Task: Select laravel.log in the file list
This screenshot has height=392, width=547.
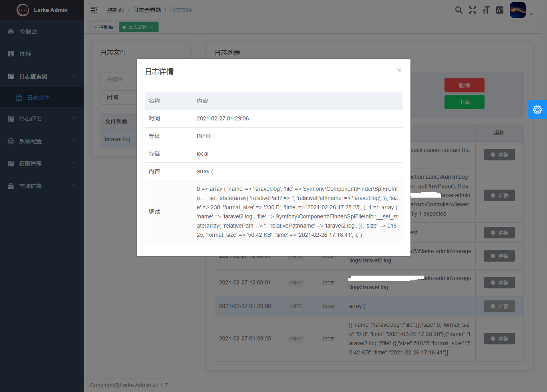Action: pos(118,139)
